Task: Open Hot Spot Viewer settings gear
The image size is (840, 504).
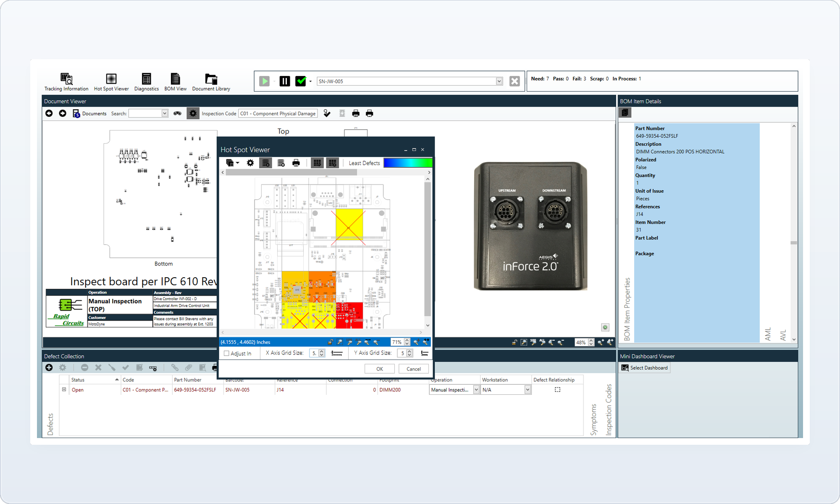Action: click(x=250, y=163)
